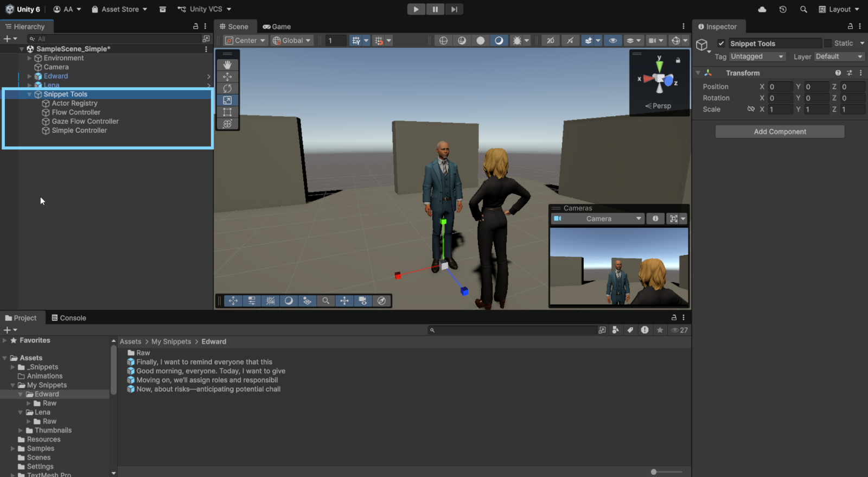Open the AA account menu
Image resolution: width=868 pixels, height=477 pixels.
67,9
